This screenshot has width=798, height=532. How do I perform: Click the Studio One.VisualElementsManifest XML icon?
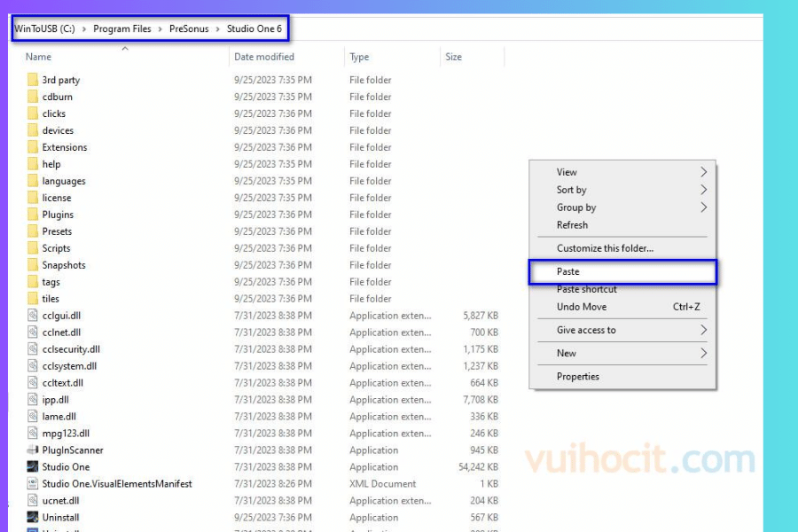tap(33, 484)
